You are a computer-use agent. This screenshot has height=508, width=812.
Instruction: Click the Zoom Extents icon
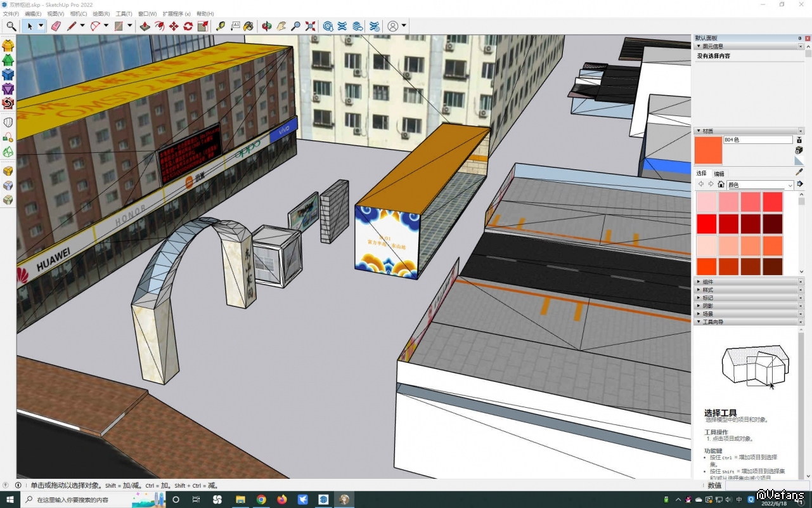coord(310,26)
